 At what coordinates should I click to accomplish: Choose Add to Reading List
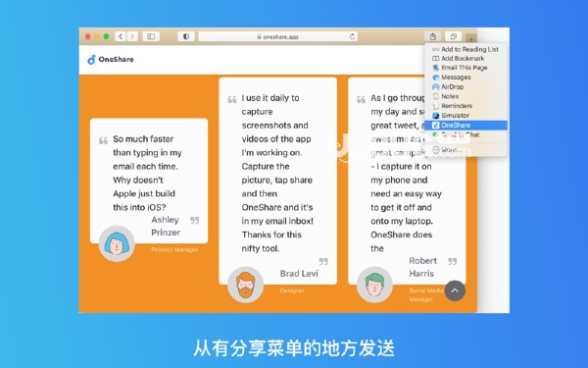tap(465, 49)
